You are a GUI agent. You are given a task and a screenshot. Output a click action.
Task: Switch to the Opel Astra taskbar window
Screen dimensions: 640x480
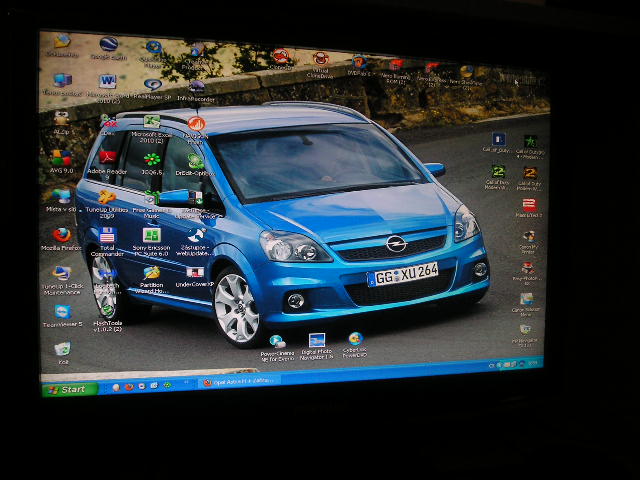pos(238,381)
